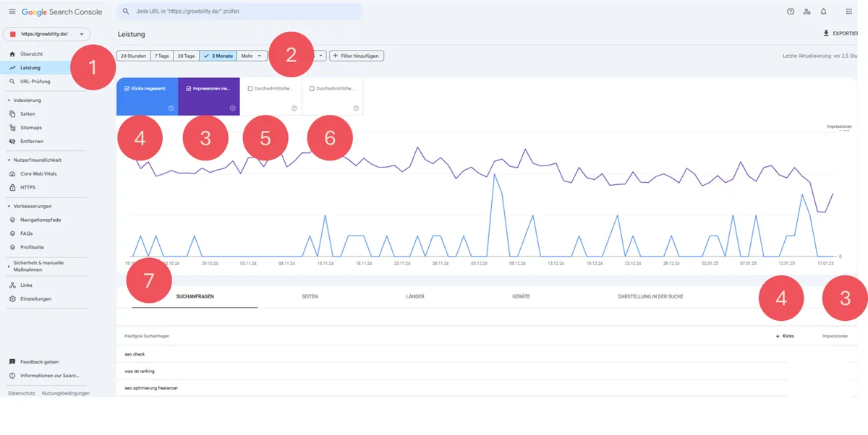868x435 pixels.
Task: Click help icon on the last Durchschnittliche card
Action: click(x=356, y=108)
